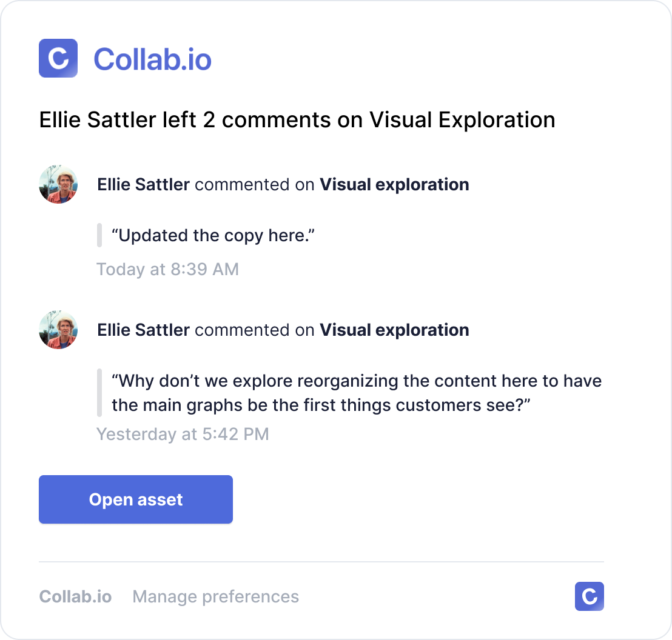Image resolution: width=672 pixels, height=640 pixels.
Task: Click the quote bar beside the second comment
Action: (x=99, y=392)
